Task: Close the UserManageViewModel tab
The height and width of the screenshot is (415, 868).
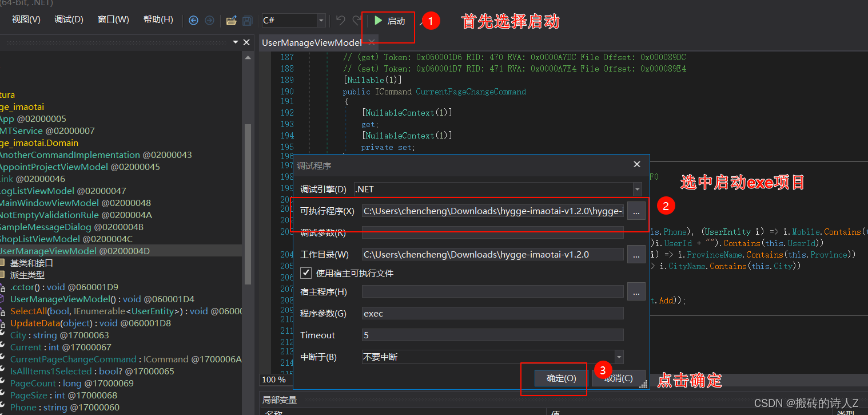Action: pos(371,42)
